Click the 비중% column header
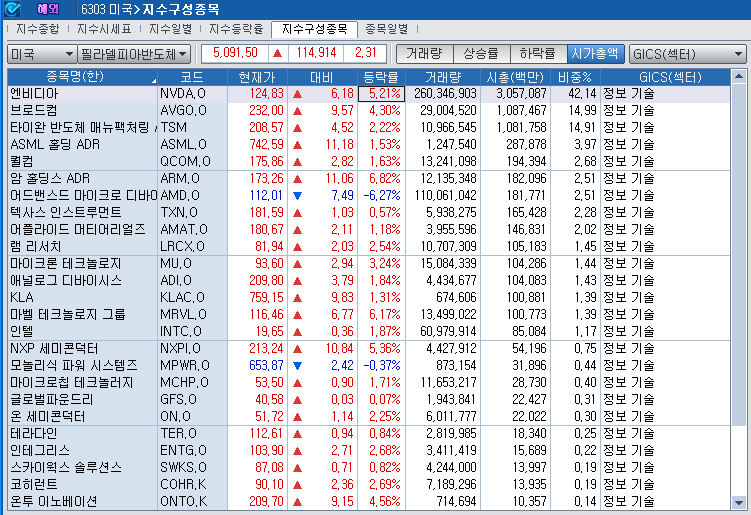This screenshot has width=751, height=515. (x=575, y=77)
